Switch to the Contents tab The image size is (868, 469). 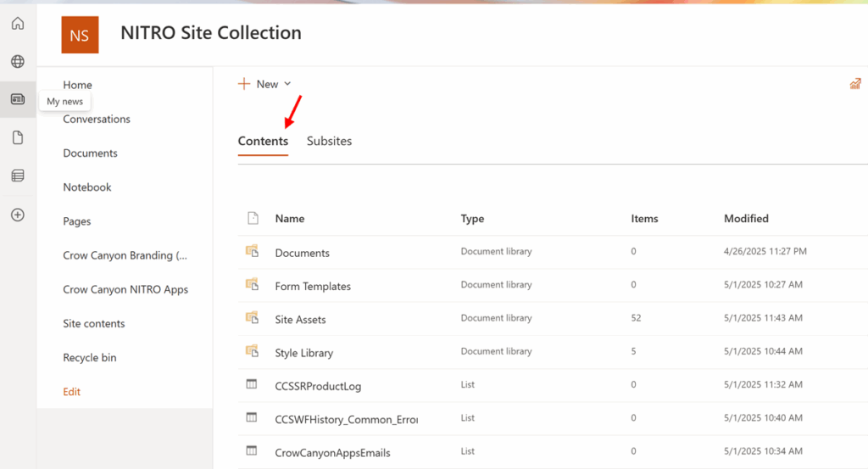[263, 141]
